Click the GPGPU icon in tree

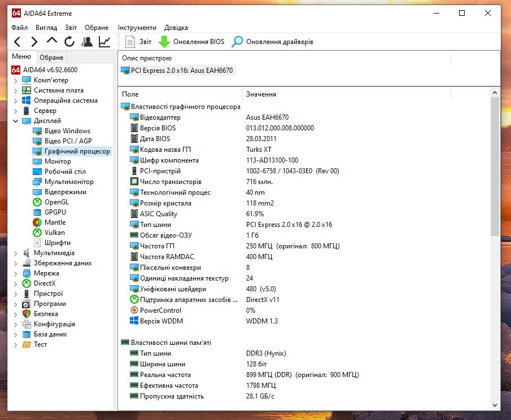[37, 212]
